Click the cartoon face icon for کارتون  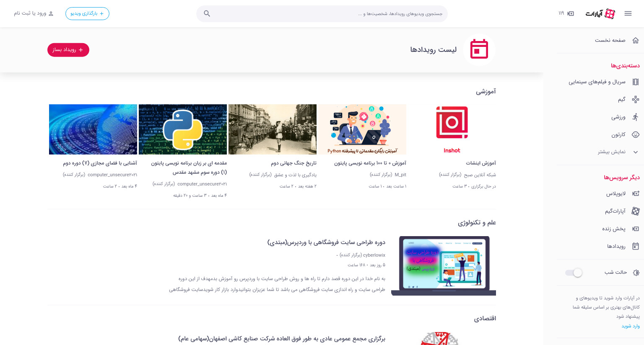click(x=636, y=134)
